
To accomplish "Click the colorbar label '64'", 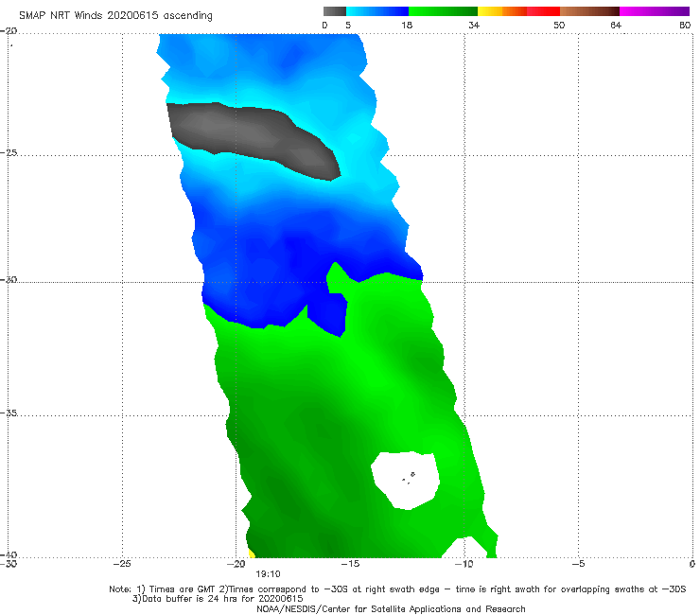I will point(616,25).
